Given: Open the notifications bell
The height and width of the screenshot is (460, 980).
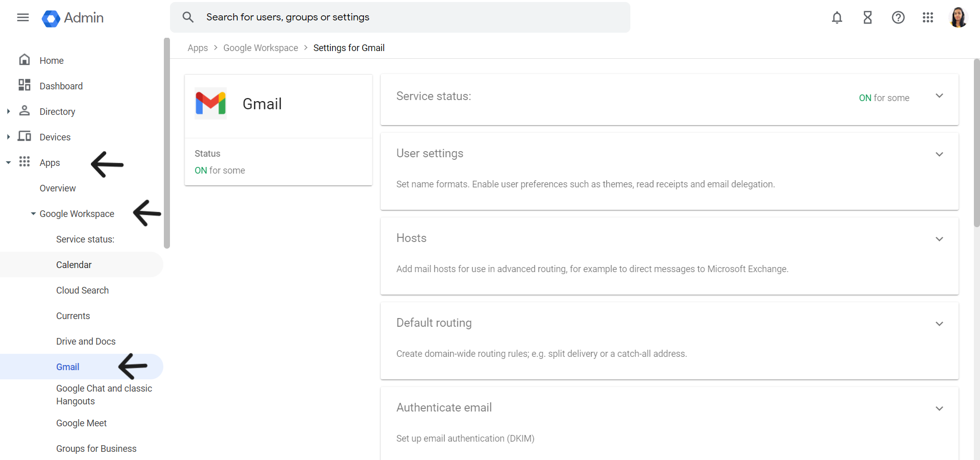Looking at the screenshot, I should click(x=837, y=18).
